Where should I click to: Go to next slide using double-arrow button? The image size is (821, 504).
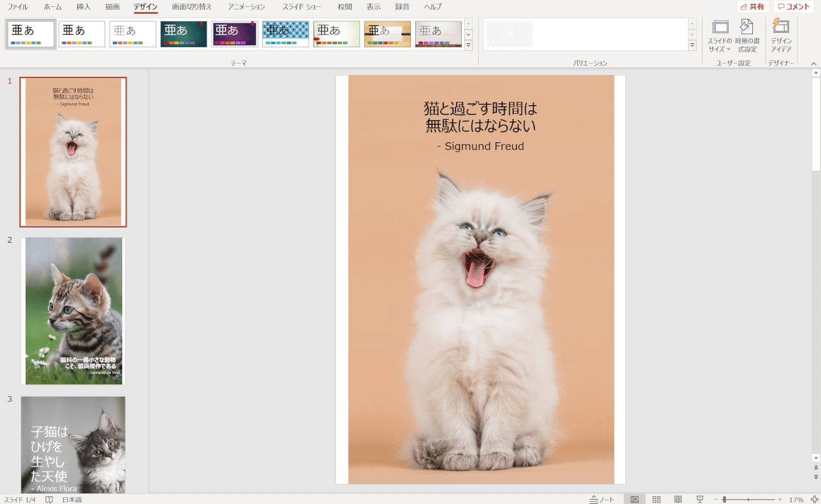[x=816, y=478]
